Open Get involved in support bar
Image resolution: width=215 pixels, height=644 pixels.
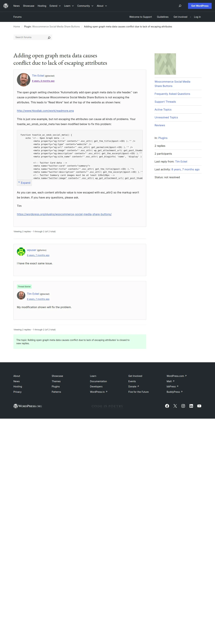180,17
